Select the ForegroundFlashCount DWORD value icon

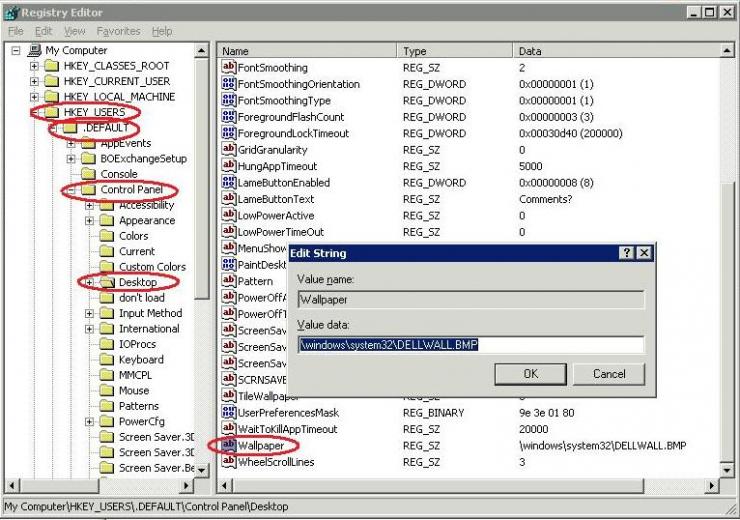click(x=228, y=116)
